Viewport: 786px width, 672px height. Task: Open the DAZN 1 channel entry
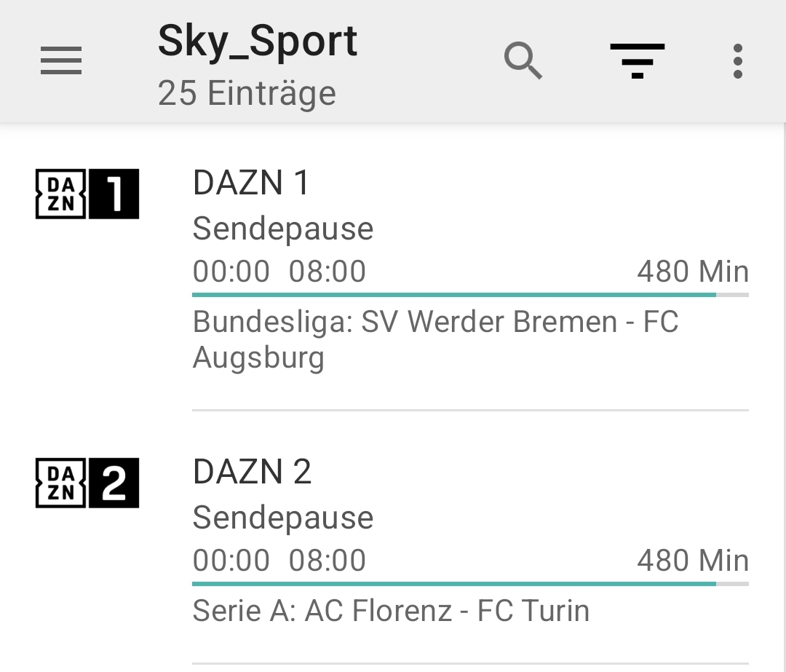click(251, 183)
